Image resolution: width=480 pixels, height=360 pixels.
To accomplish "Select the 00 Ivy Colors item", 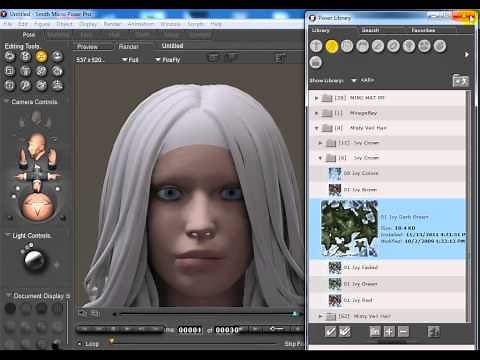I will tap(387, 173).
